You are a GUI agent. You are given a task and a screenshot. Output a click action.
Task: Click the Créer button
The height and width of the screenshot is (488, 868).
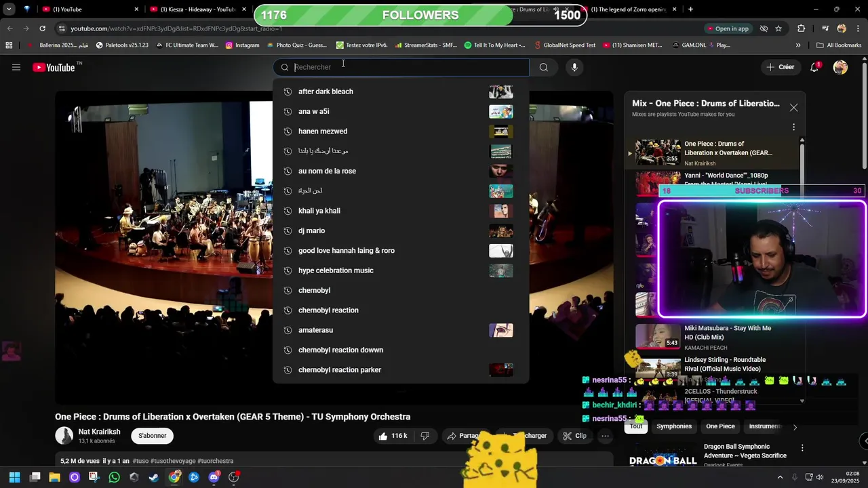coord(780,67)
